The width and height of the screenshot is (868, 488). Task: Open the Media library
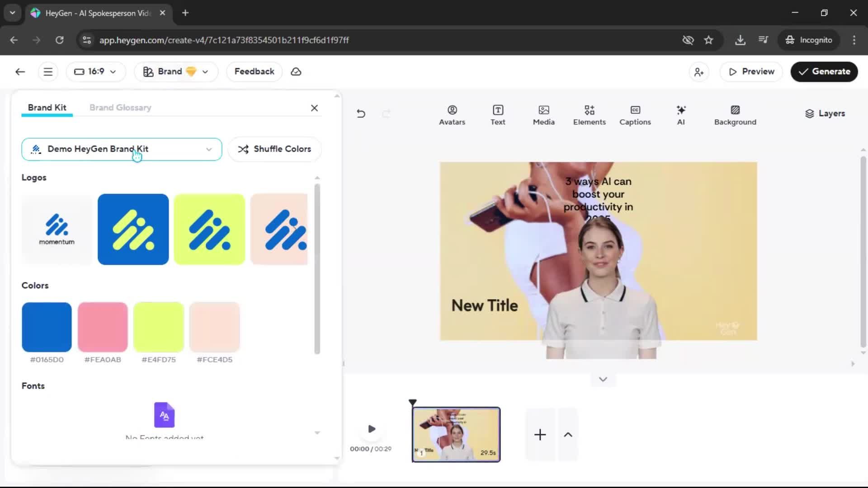[x=543, y=115]
